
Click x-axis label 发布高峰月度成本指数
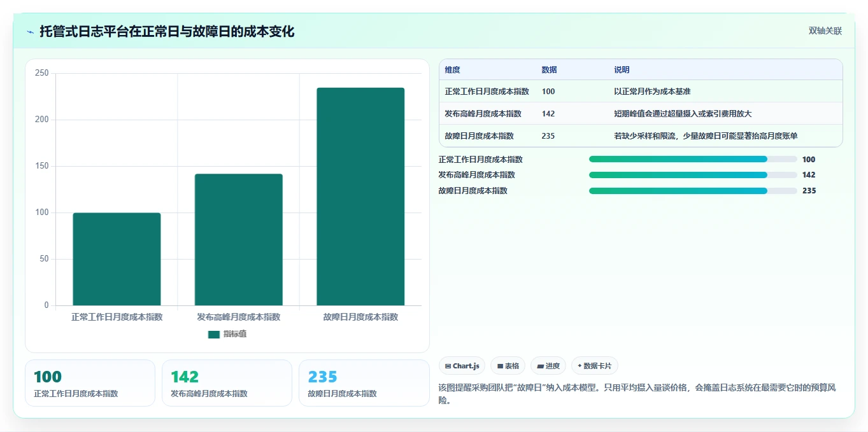click(x=238, y=317)
